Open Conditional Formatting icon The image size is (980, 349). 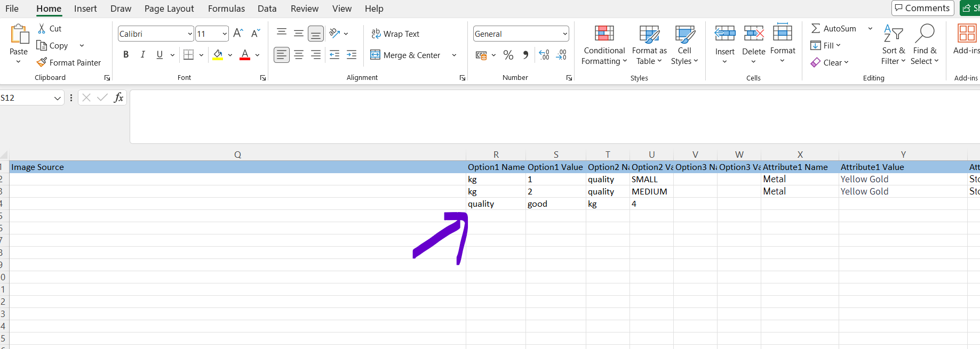tap(604, 34)
